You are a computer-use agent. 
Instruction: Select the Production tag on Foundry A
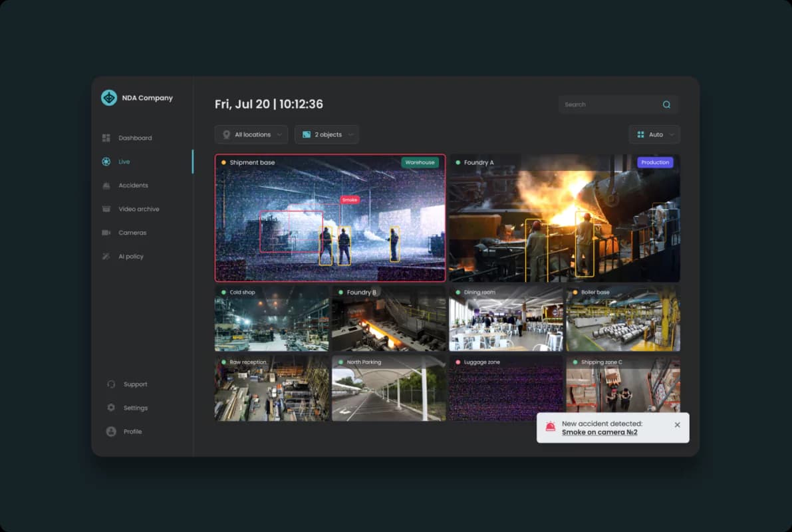click(654, 162)
